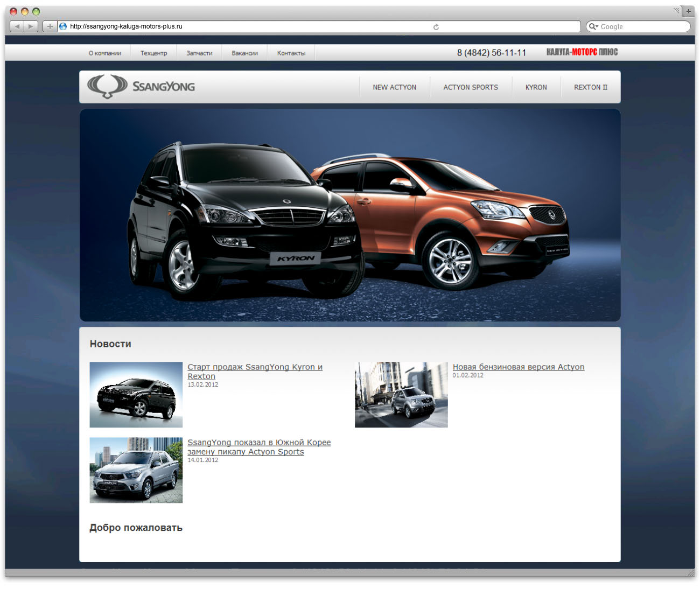Click the phone number 8 (4842) 56-11-11
This screenshot has width=700, height=602.
click(492, 53)
